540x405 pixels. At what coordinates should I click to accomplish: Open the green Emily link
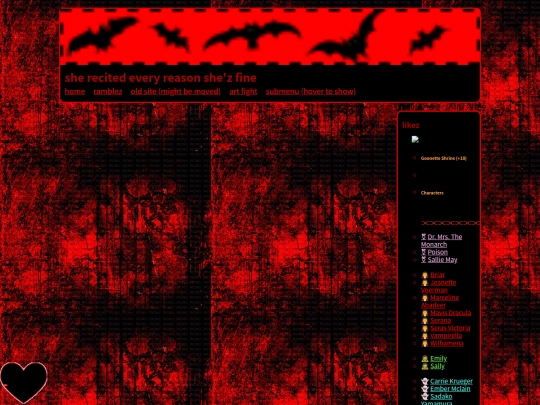[x=438, y=359]
